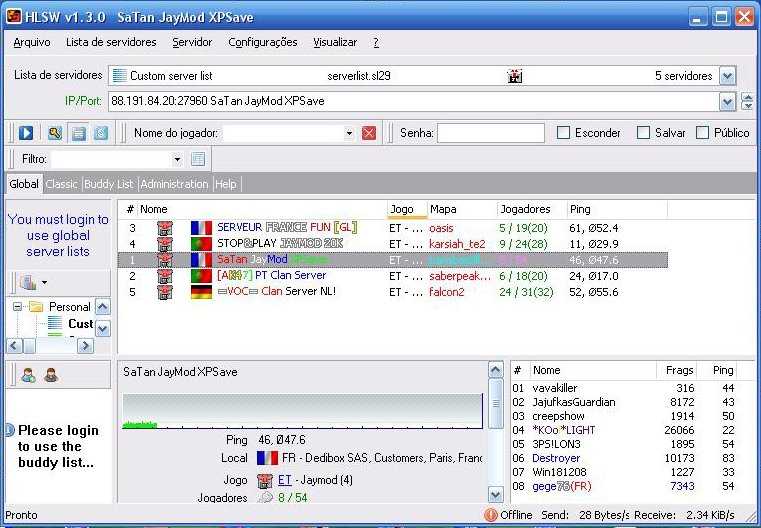Open the Filtro dropdown arrow

pos(177,159)
